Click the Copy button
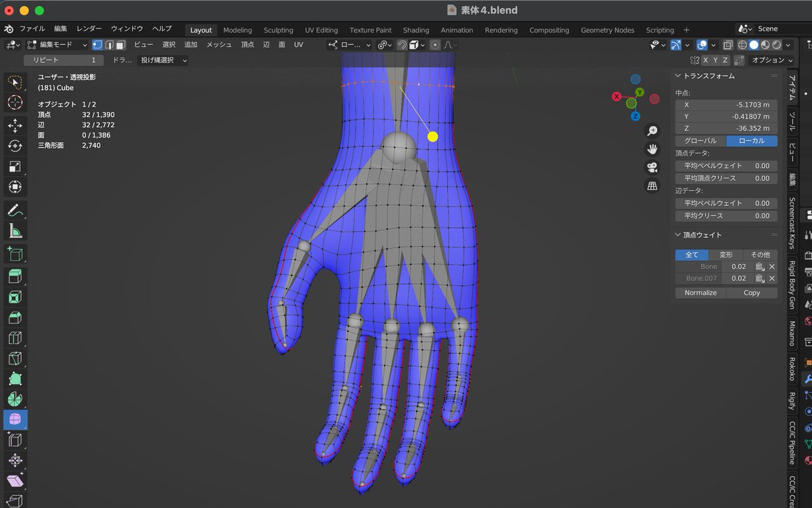The image size is (812, 508). pos(752,293)
